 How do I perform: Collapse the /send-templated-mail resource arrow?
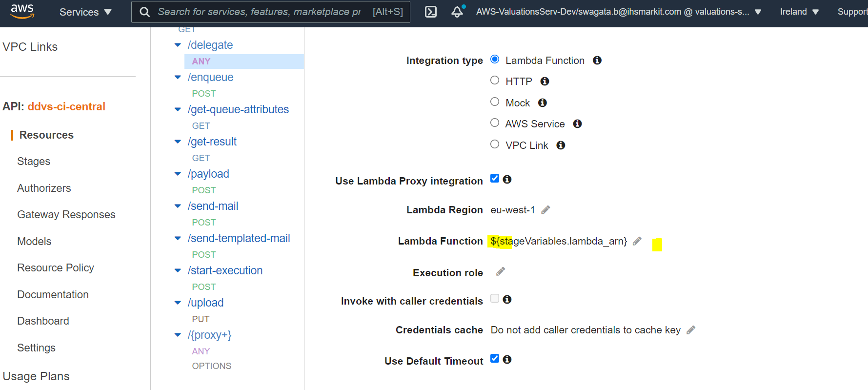tap(178, 238)
